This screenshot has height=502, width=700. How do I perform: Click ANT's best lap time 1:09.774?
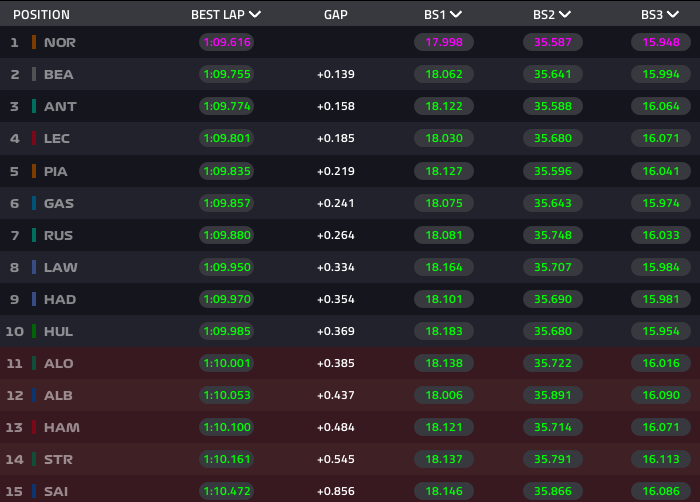point(226,106)
